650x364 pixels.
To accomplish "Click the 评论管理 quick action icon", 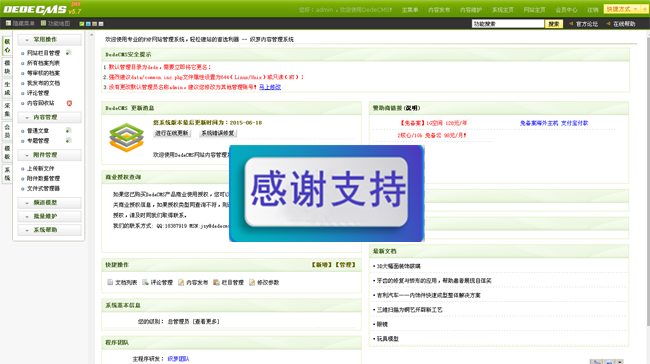I will pos(146,282).
